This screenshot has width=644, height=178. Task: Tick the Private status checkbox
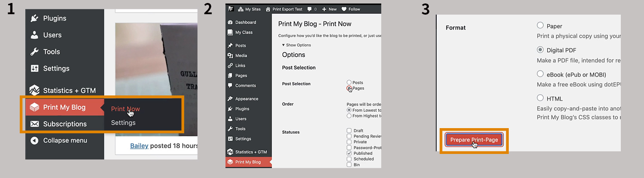349,142
